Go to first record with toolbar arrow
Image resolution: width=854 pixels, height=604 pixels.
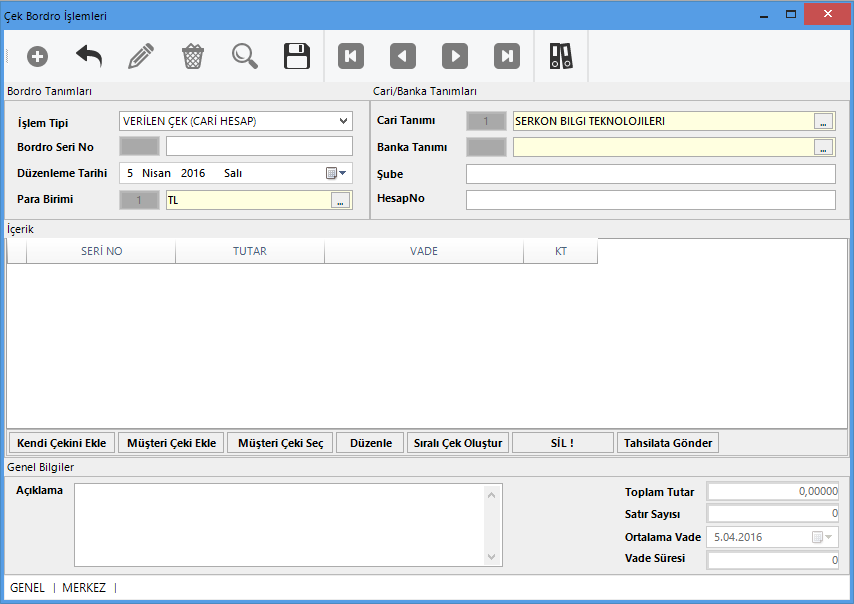[x=351, y=56]
